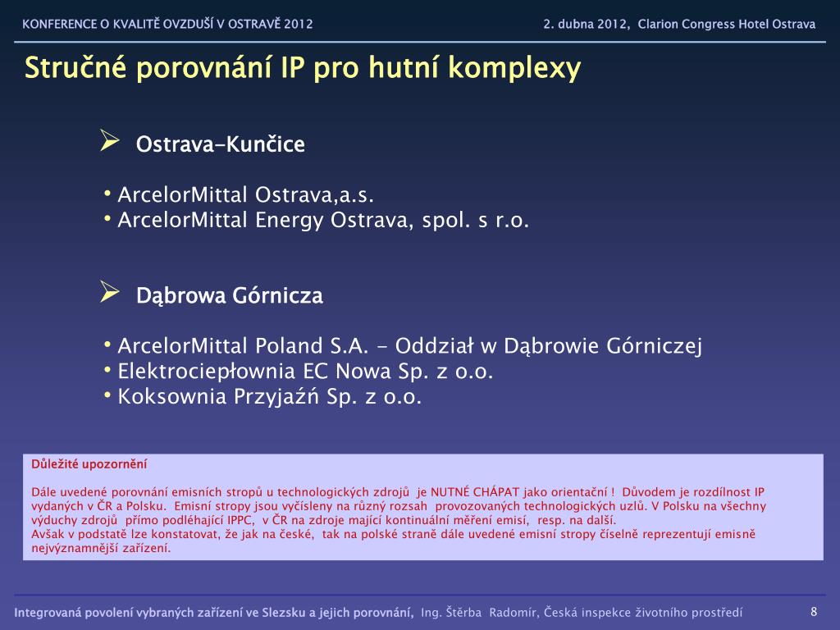Select the line 'Koksownia Przyjaźń Sp. z o.o.'
The image size is (840, 630).
tap(269, 396)
